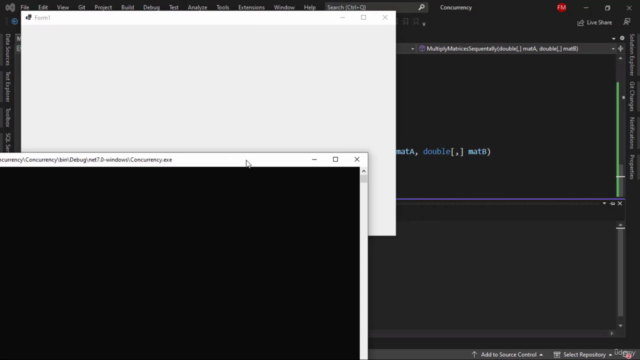Open the Edit menu
Screen dimensions: 640x360
43,7
